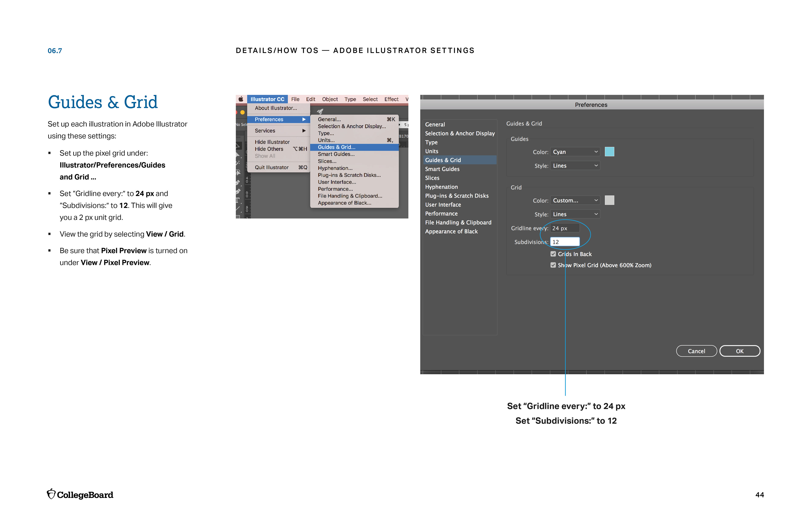812x525 pixels.
Task: Click the cyan guides color swatch
Action: point(609,152)
